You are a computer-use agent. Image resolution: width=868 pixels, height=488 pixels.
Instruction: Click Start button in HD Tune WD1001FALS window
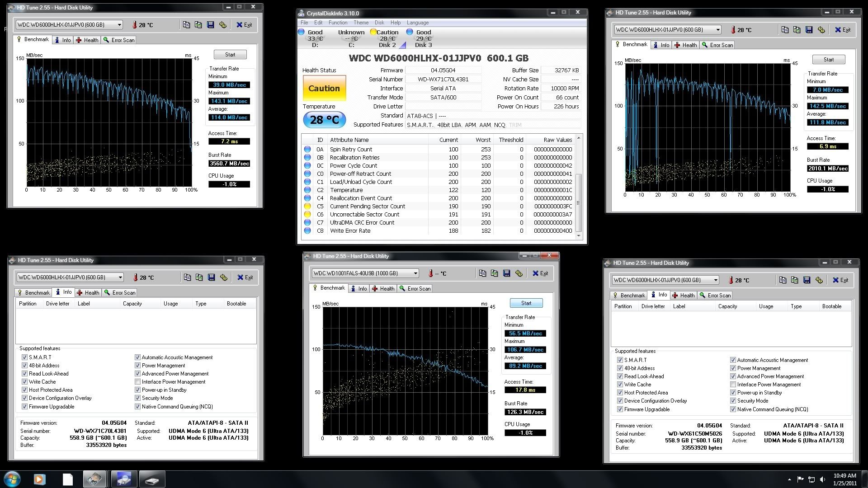526,303
